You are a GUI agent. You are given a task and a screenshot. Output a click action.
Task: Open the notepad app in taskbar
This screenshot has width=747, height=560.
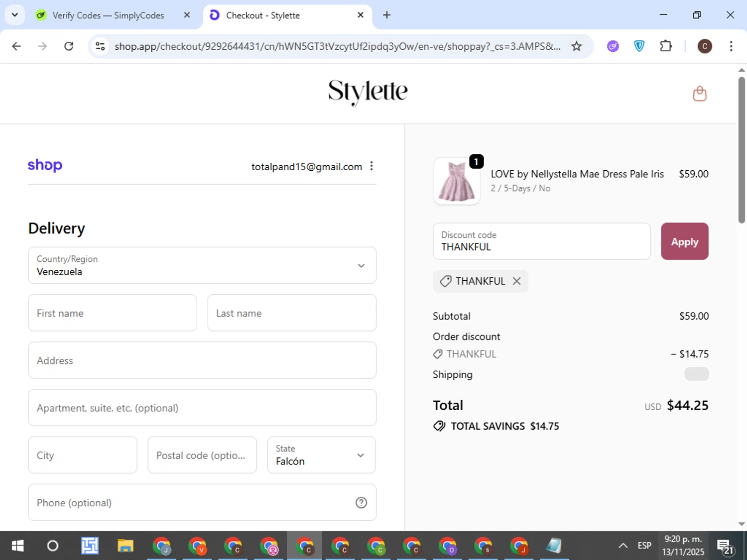coord(554,546)
